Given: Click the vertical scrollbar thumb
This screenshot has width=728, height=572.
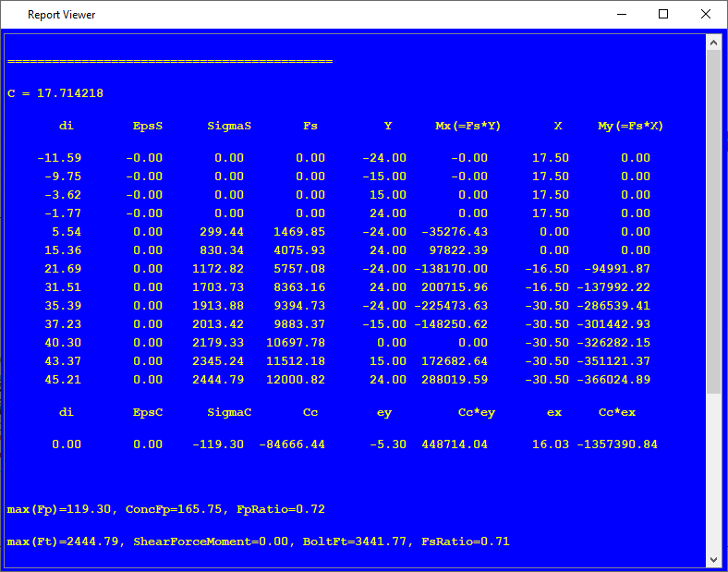Looking at the screenshot, I should click(713, 222).
